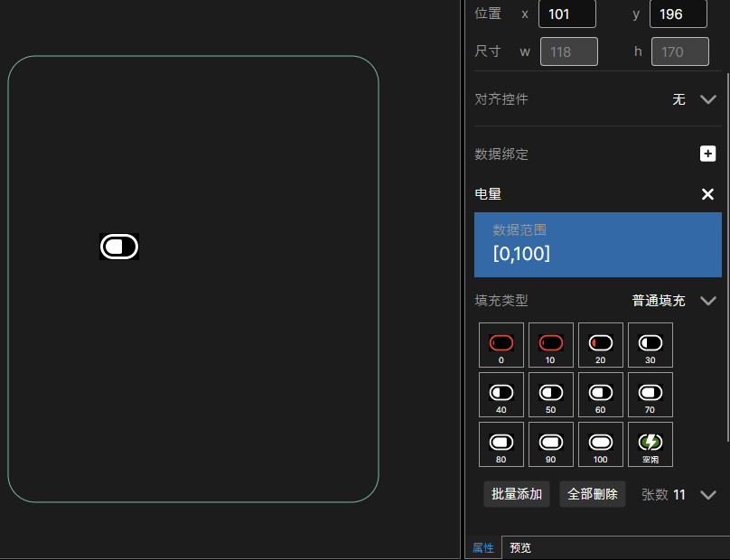Switch to the 预览 tab
730x560 pixels.
520,548
